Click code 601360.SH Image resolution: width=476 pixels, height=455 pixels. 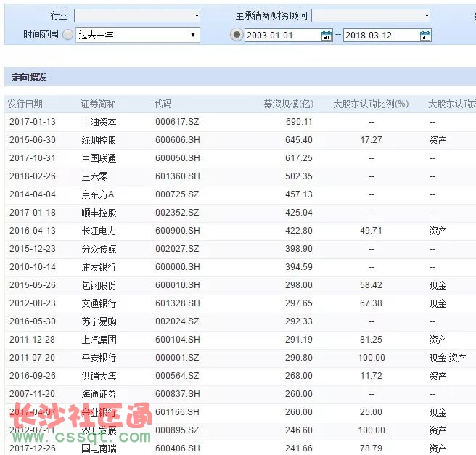[178, 176]
